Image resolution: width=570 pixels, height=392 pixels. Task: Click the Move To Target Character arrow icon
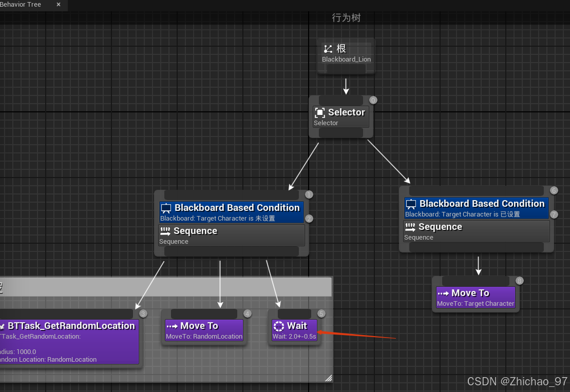(x=443, y=293)
